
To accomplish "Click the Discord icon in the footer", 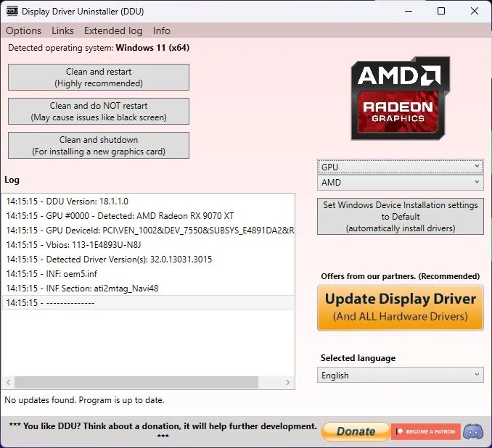I will [x=473, y=431].
